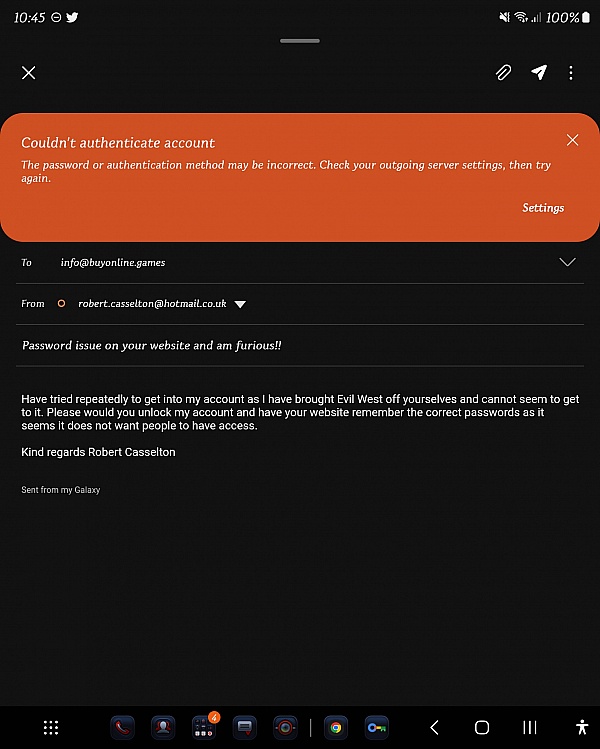The width and height of the screenshot is (600, 749).
Task: Attach a file with the paperclip icon
Action: (503, 73)
